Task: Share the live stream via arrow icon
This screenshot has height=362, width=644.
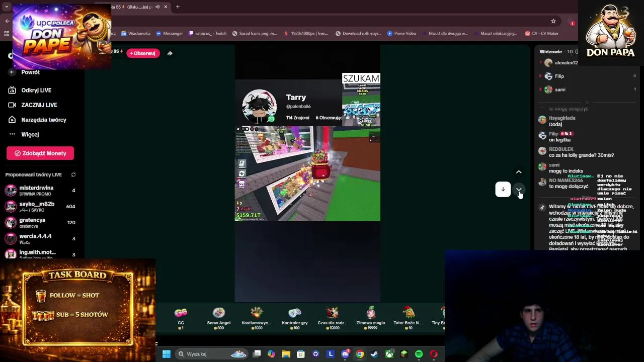Action: click(170, 53)
